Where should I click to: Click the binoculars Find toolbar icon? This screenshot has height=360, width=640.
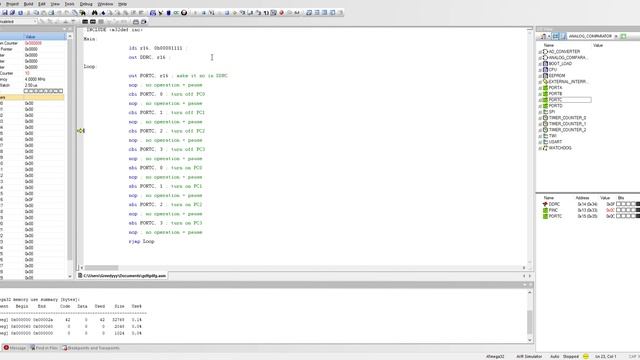(x=95, y=13)
